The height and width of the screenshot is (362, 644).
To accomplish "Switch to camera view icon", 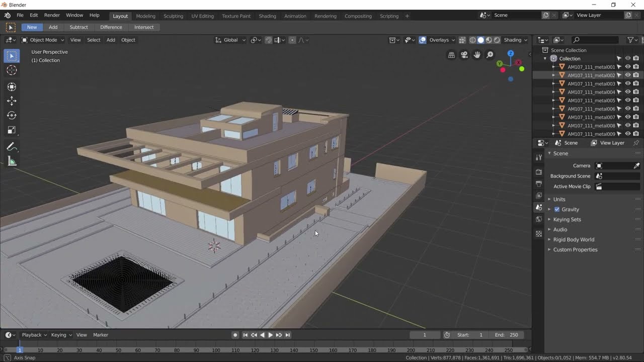I will pyautogui.click(x=464, y=55).
